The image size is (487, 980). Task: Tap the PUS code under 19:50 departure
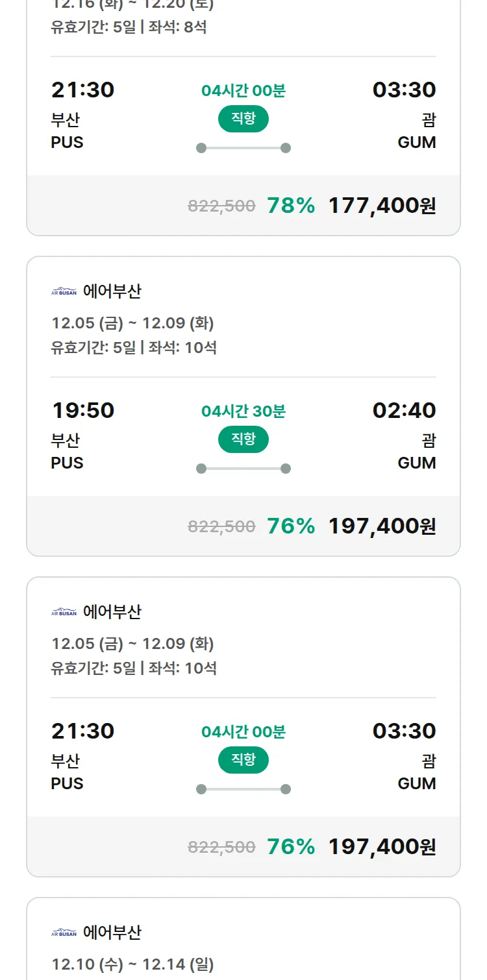click(67, 463)
